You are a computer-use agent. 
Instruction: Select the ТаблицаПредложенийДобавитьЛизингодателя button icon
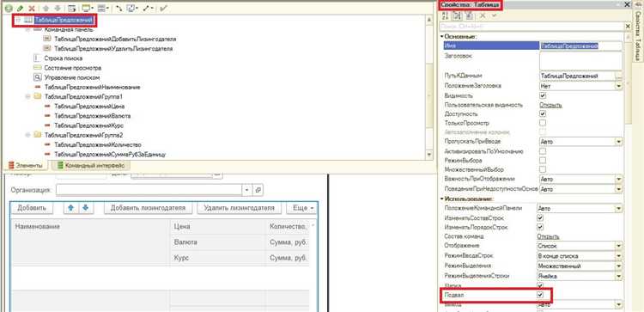(x=46, y=39)
